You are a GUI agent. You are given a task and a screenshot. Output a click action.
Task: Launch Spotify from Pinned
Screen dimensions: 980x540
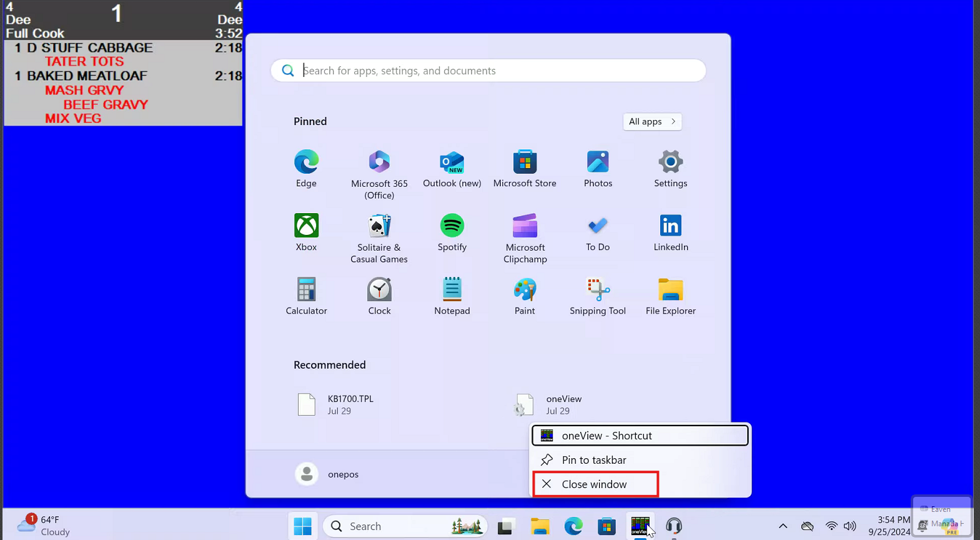452,232
